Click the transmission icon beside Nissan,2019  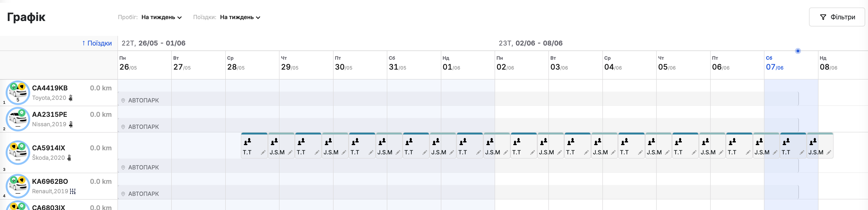click(x=71, y=124)
